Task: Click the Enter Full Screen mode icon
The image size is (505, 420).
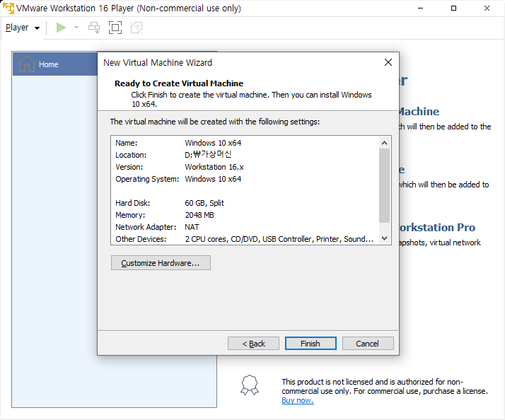Action: [115, 28]
